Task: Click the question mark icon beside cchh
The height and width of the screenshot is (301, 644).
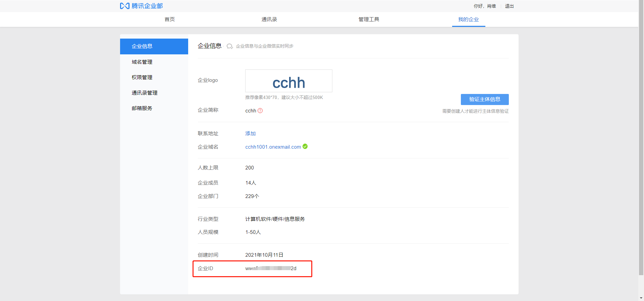Action: [x=260, y=111]
